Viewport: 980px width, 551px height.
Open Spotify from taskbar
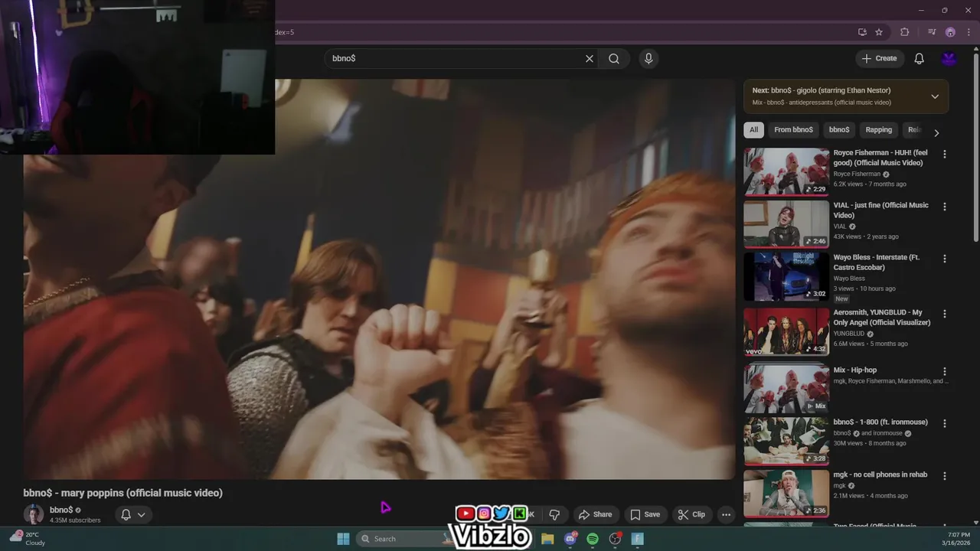(x=593, y=539)
